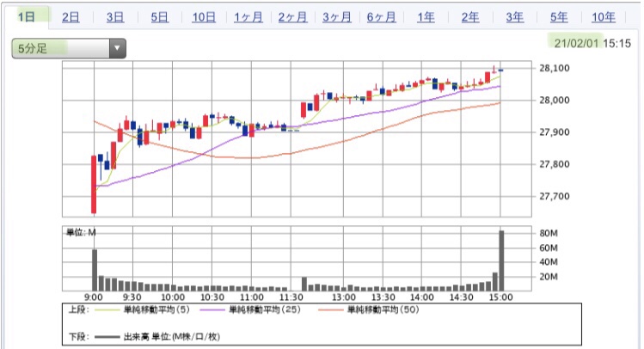Show the 1ヶ月 chart range
This screenshot has width=644, height=349.
pos(248,17)
